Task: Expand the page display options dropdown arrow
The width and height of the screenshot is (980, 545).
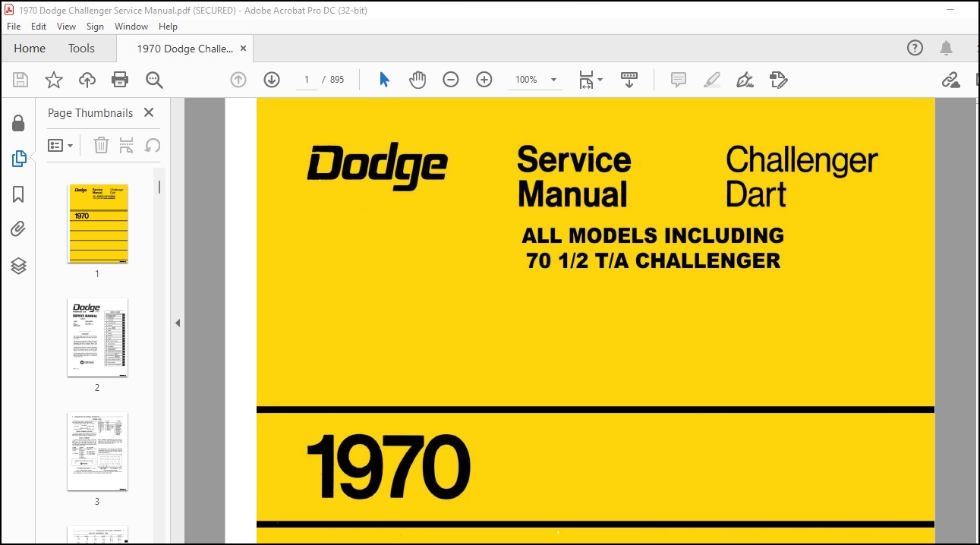Action: pos(600,80)
